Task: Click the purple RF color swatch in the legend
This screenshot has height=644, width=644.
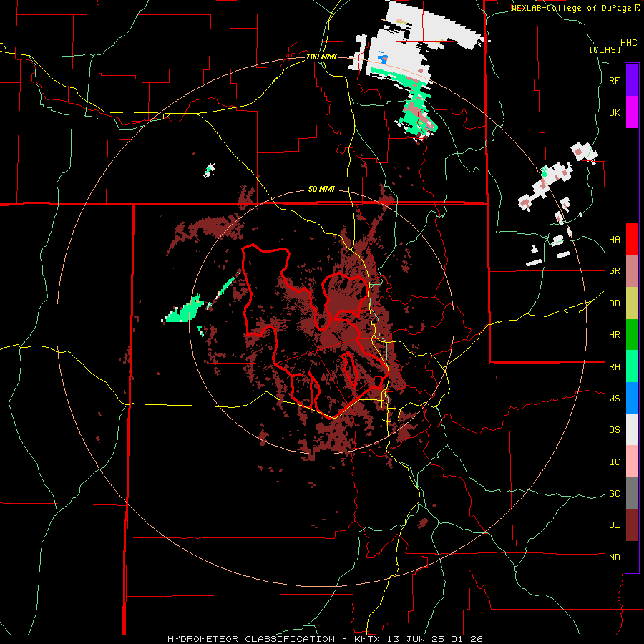Action: [x=632, y=80]
